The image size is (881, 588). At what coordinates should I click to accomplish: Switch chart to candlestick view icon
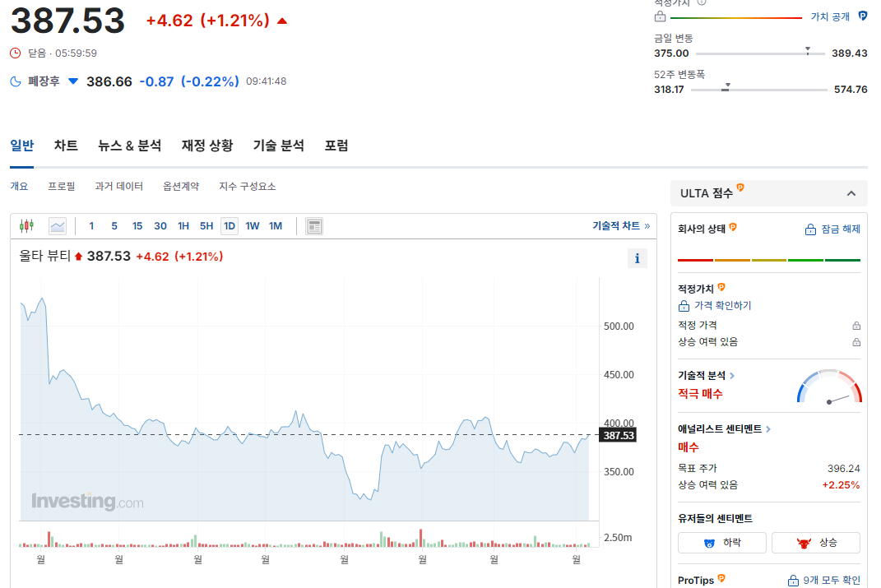click(26, 226)
